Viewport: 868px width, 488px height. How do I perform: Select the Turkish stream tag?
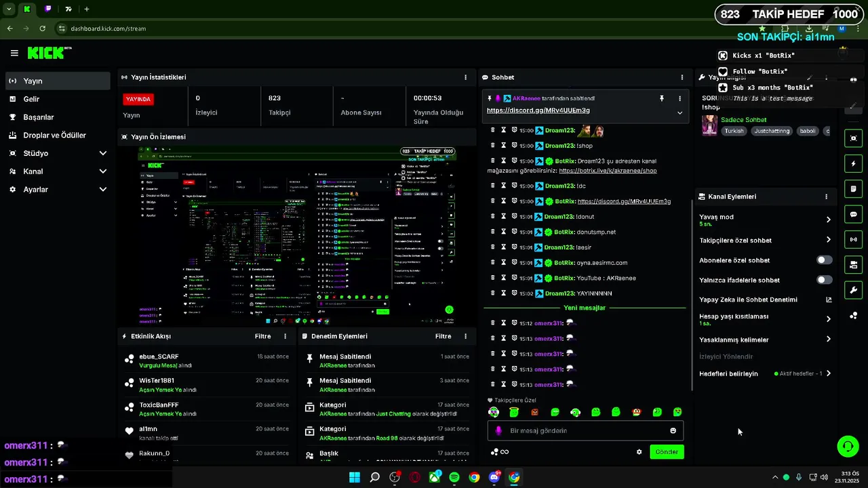[734, 131]
